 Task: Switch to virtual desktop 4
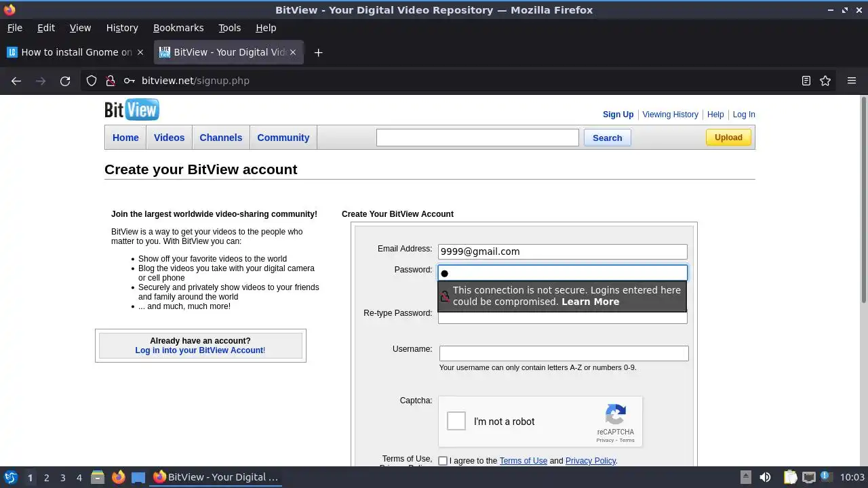[x=79, y=478]
